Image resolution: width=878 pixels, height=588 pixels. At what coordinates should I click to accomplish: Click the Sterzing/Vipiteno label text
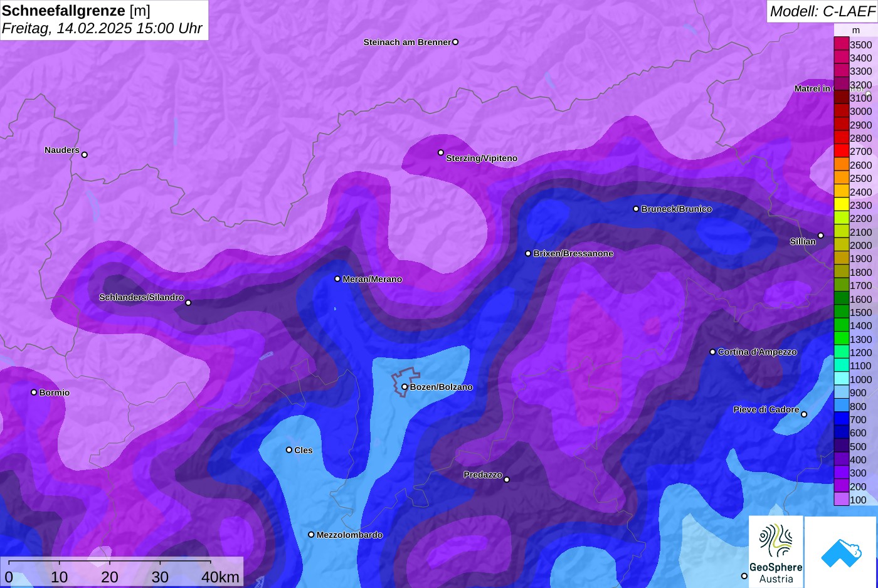click(482, 158)
